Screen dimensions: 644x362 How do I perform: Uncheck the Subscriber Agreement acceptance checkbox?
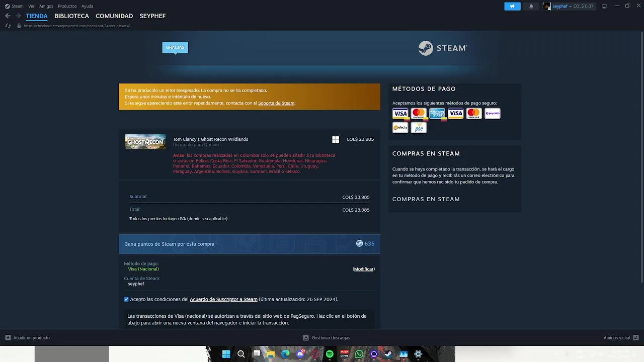(x=126, y=299)
